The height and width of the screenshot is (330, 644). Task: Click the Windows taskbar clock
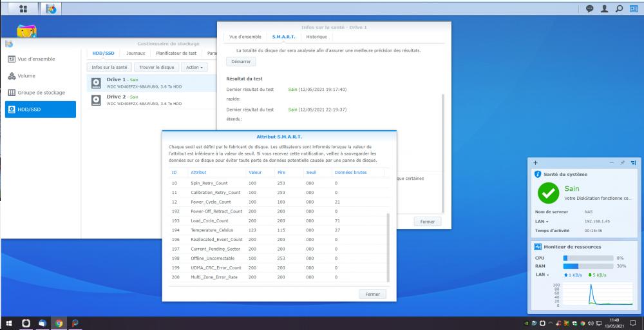click(614, 323)
